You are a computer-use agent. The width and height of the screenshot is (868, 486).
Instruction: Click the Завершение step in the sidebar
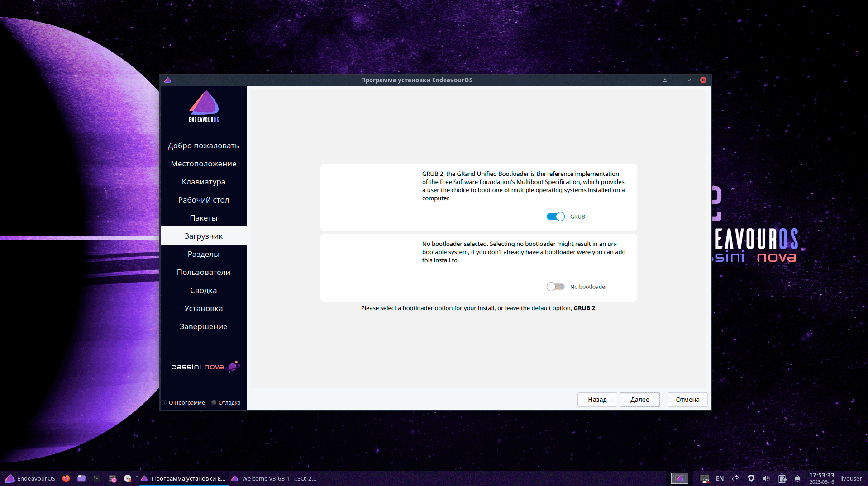click(204, 326)
